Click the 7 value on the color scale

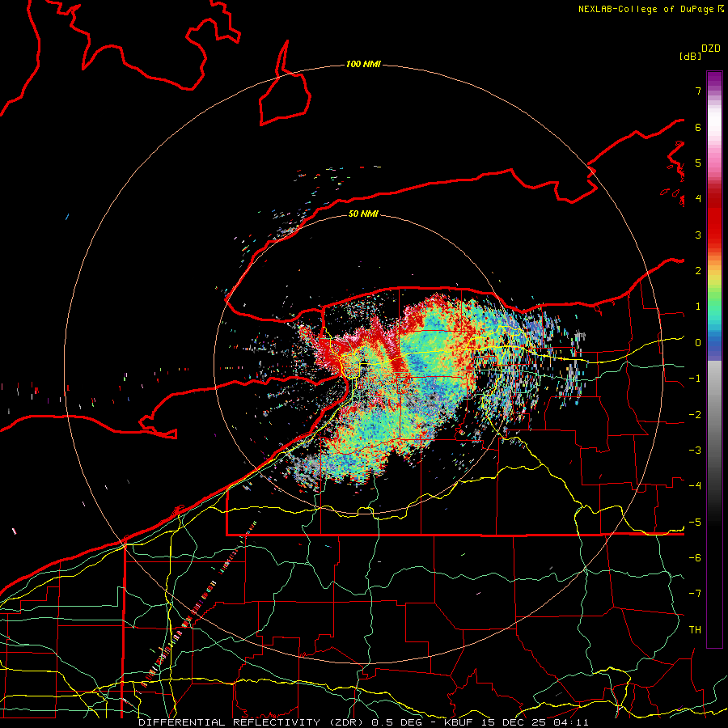(698, 91)
